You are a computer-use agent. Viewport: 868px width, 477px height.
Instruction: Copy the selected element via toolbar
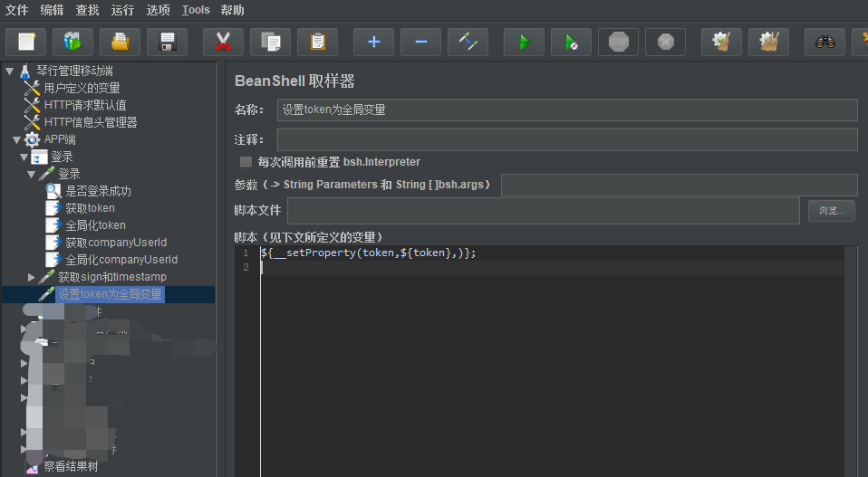click(270, 42)
